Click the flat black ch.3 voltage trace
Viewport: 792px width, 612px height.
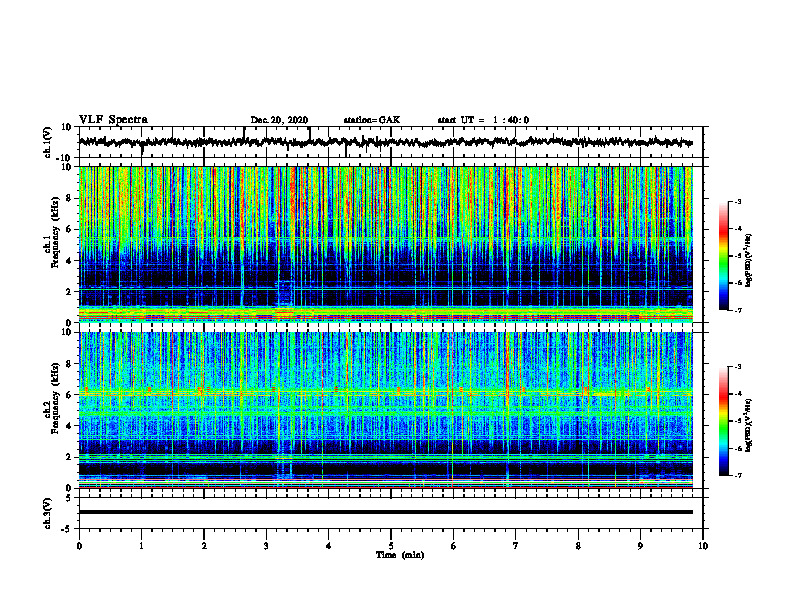385,512
